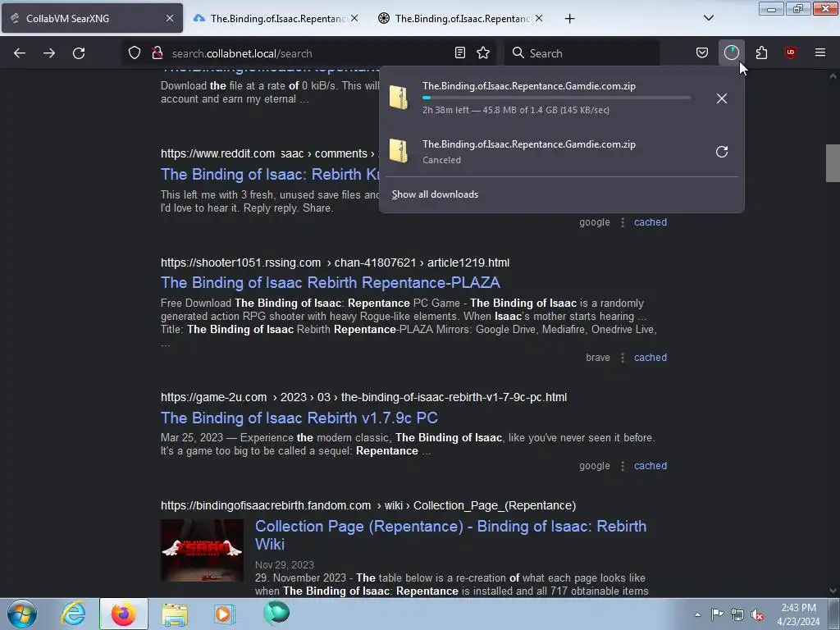Image resolution: width=840 pixels, height=630 pixels.
Task: Open the Isaac wiki result thumbnail
Action: click(x=202, y=550)
